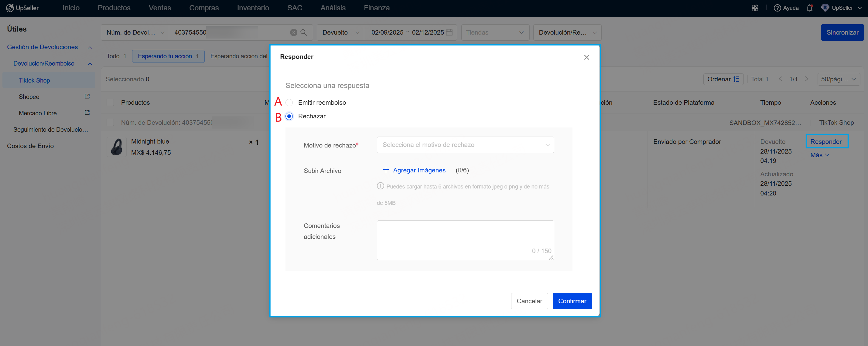The height and width of the screenshot is (346, 868).
Task: Click the plus icon for Agregar Imágenes
Action: point(386,170)
